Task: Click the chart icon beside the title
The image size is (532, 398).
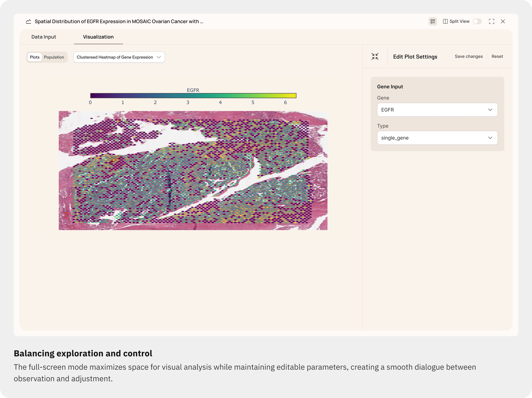Action: [28, 21]
